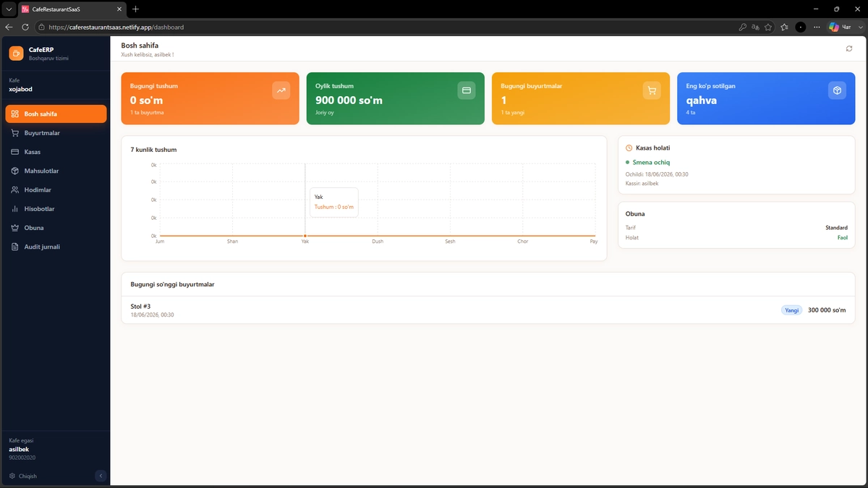Click the clock icon beside Kassa holati
Viewport: 868px width, 488px height.
629,147
